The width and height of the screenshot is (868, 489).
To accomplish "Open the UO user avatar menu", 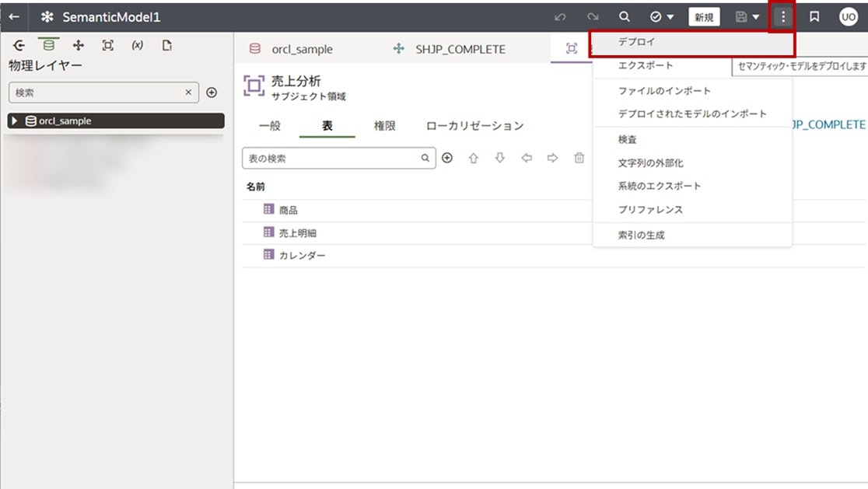I will tap(848, 17).
